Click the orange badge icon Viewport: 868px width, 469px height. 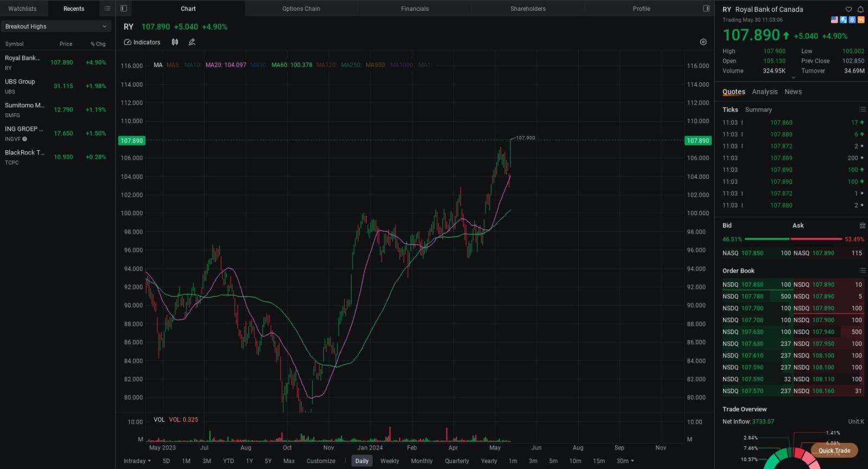(x=860, y=20)
